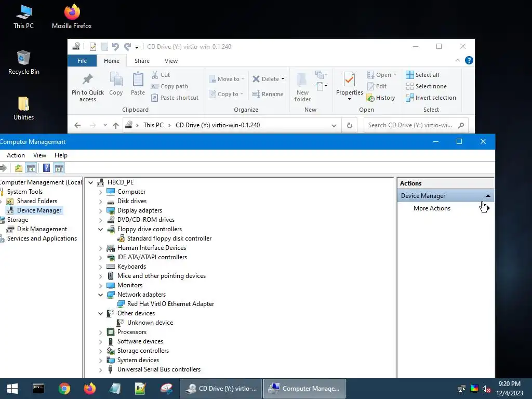Click Up one level folder icon in Computer Management toolbar

(x=19, y=168)
